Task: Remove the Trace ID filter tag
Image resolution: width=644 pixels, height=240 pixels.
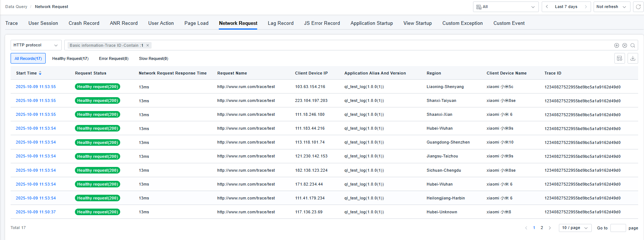Action: click(x=148, y=45)
